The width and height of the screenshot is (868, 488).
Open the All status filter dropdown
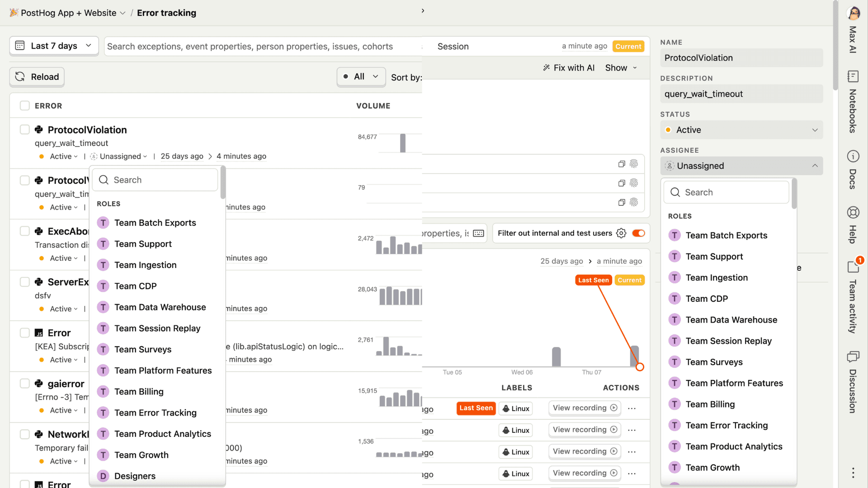pyautogui.click(x=361, y=77)
